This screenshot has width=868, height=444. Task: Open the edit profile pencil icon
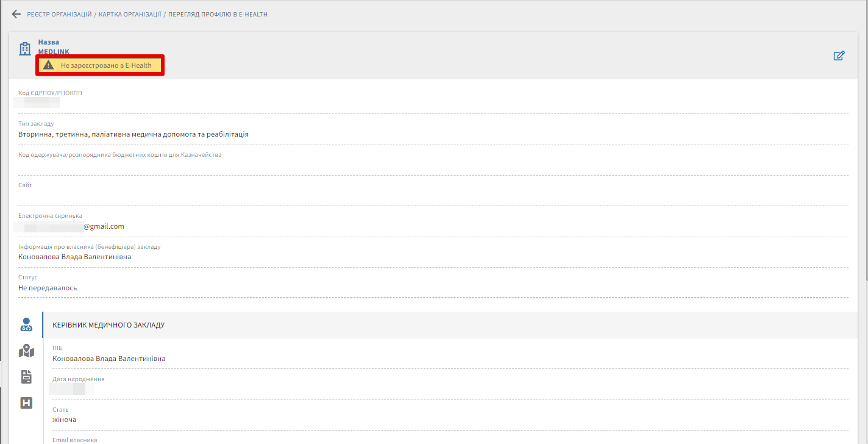(839, 56)
